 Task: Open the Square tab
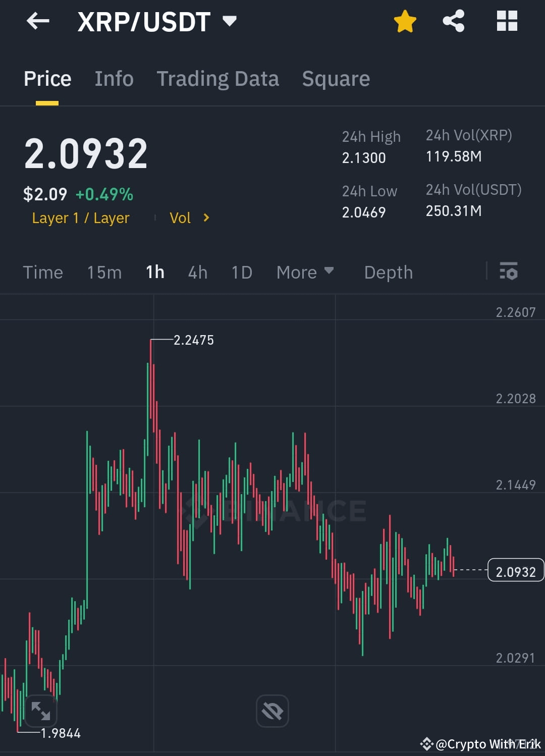(336, 79)
